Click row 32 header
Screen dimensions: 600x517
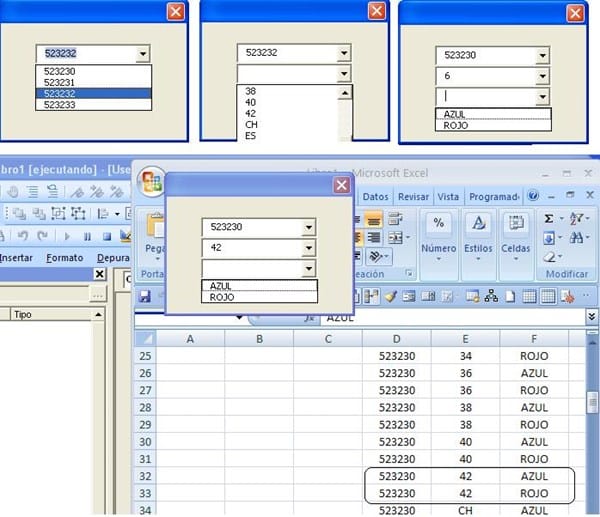(145, 476)
